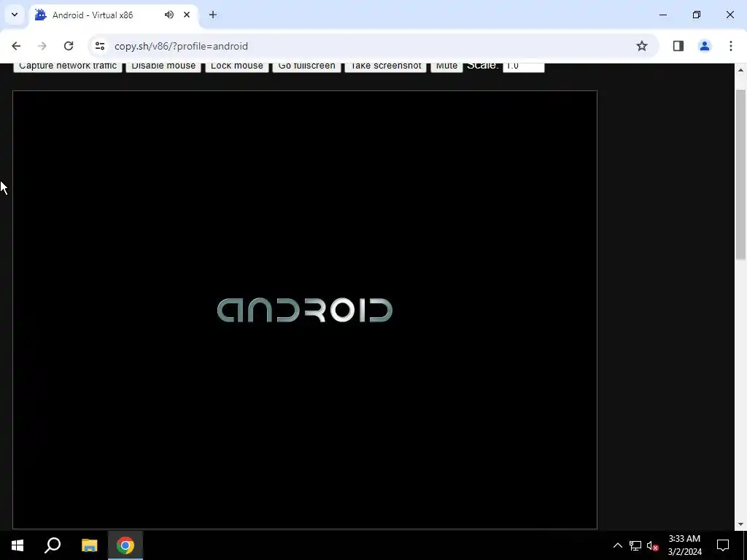Screen dimensions: 747x560
Task: Click the Lock mouse button
Action: coord(237,66)
